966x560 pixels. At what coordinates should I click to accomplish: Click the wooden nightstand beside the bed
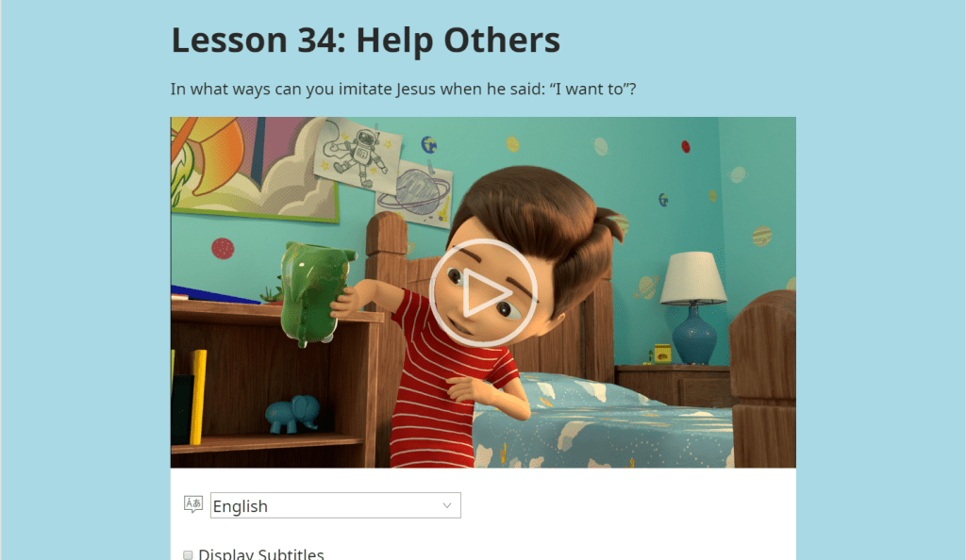675,385
